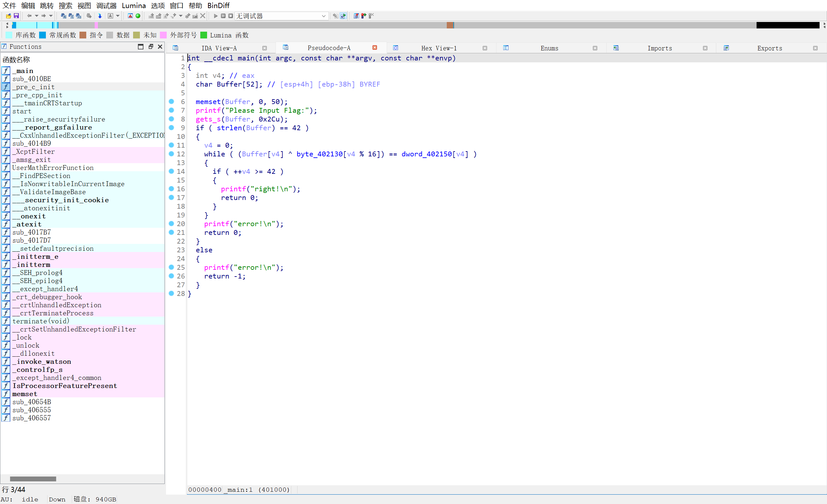Click the save database icon

[16, 16]
